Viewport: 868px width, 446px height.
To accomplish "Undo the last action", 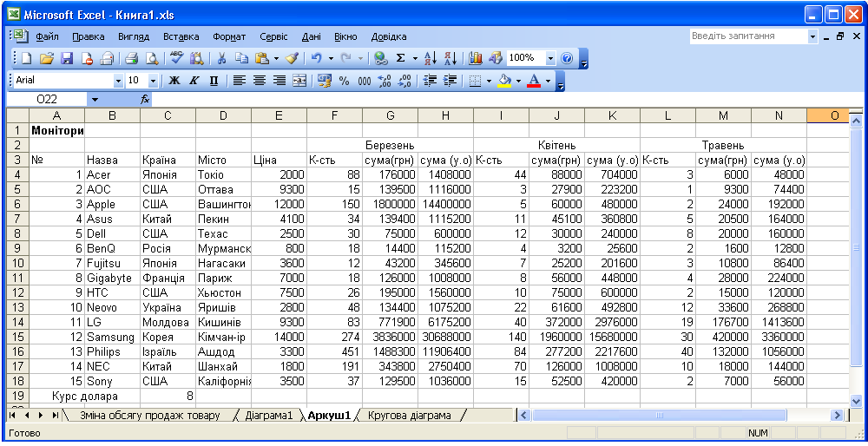I will pyautogui.click(x=317, y=58).
